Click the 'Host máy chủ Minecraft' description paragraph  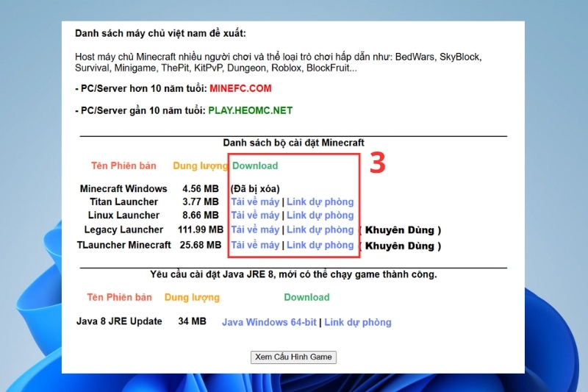click(279, 63)
